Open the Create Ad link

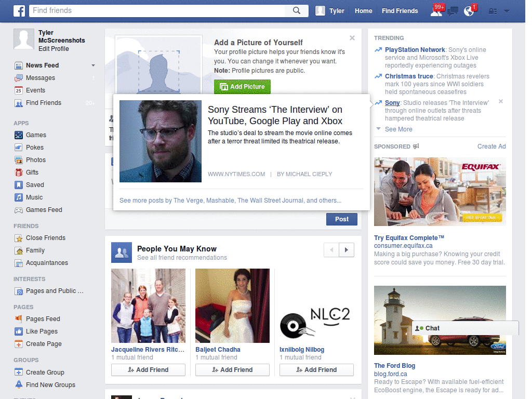pos(491,146)
